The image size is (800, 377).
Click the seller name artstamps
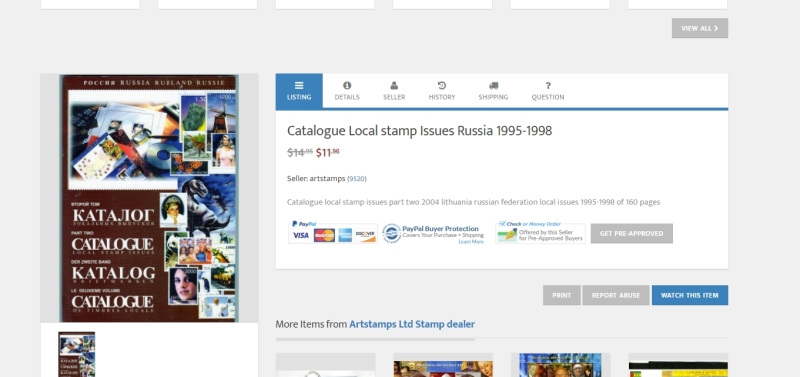[x=327, y=179]
